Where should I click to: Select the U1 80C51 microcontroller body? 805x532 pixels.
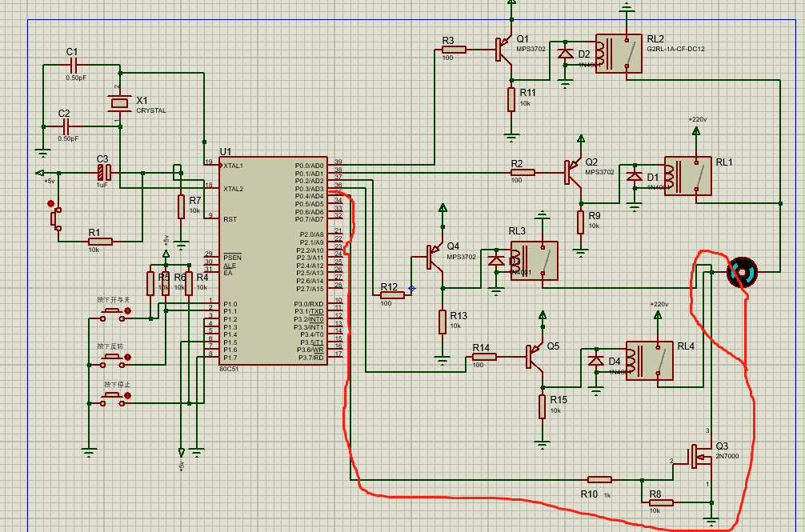click(x=273, y=261)
